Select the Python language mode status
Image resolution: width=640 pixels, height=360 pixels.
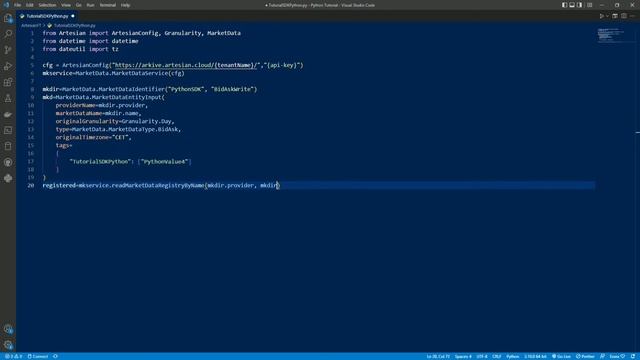tap(513, 356)
